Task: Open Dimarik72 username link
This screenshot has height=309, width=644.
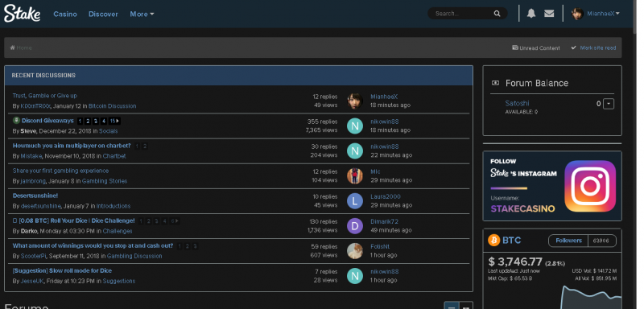Action: 385,221
